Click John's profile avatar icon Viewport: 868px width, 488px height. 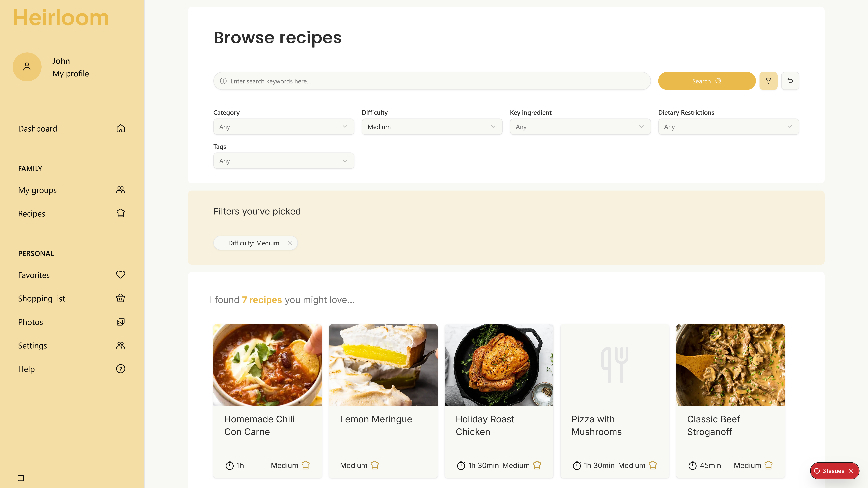(x=27, y=67)
